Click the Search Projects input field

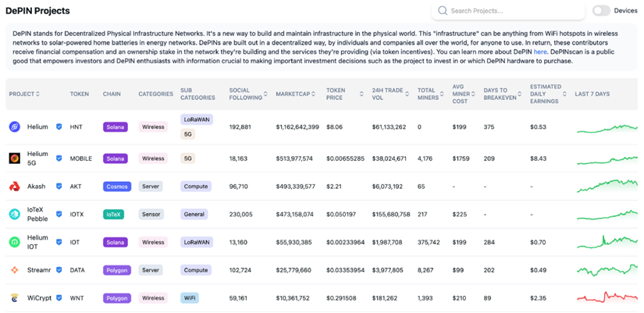[x=511, y=11]
